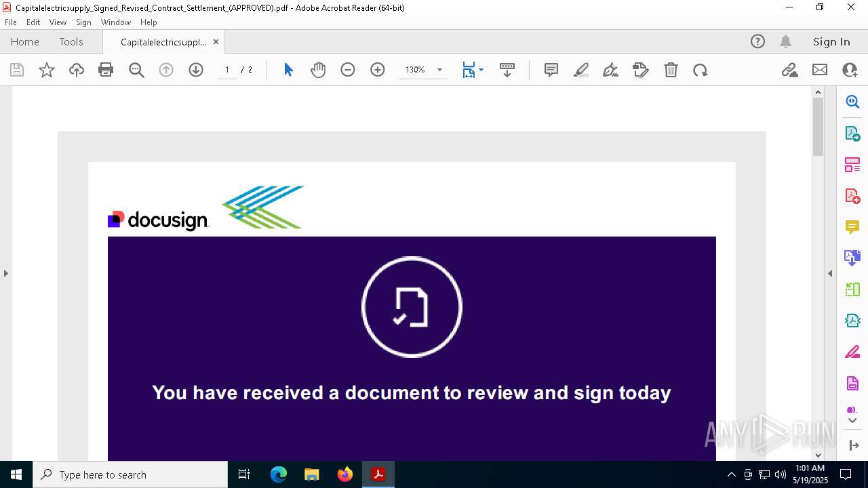Go to next page arrow
The width and height of the screenshot is (868, 488).
click(196, 70)
